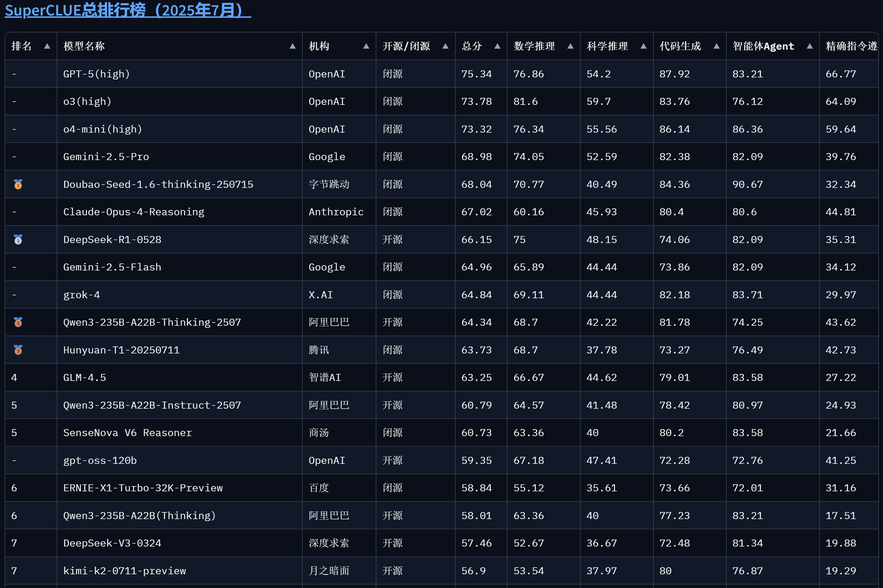Click the silver medal icon for DeepSeek-R1-0528
Viewport: 883px width, 588px height.
click(x=18, y=239)
